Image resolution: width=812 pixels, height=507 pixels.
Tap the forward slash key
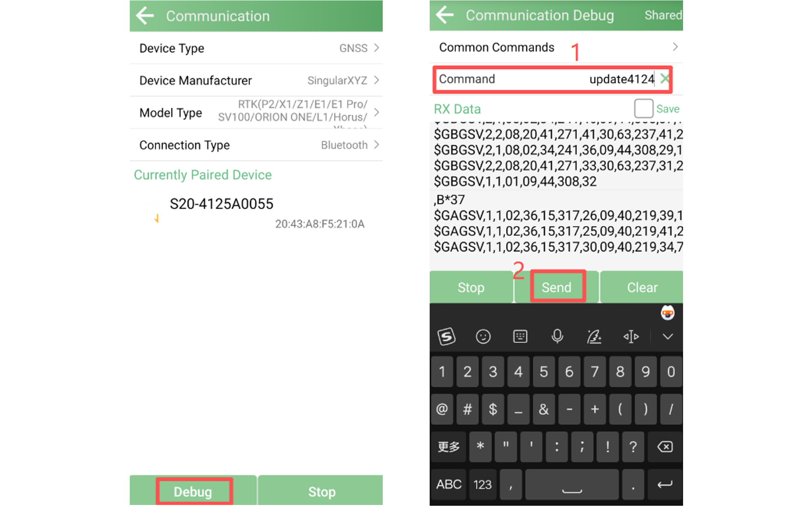[x=671, y=409]
